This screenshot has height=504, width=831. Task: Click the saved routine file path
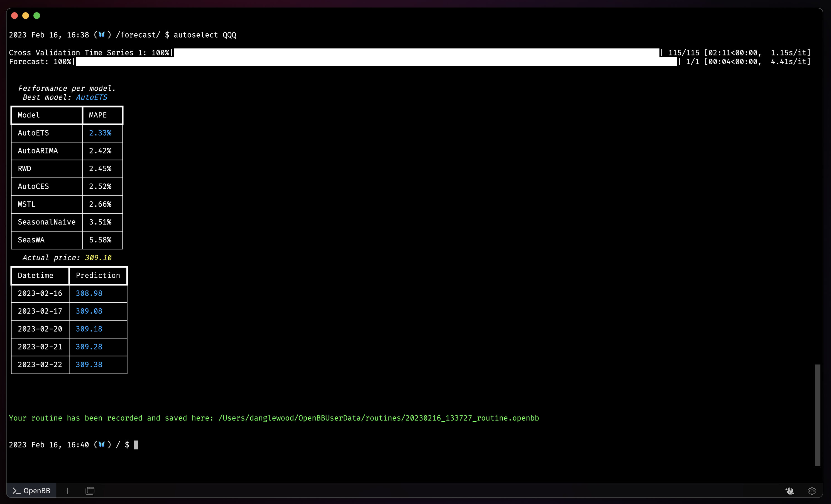point(378,418)
